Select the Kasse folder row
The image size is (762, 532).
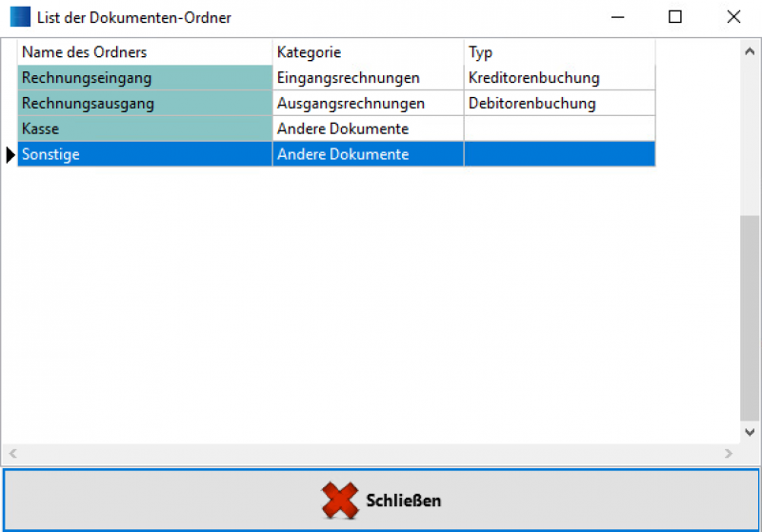tap(145, 128)
